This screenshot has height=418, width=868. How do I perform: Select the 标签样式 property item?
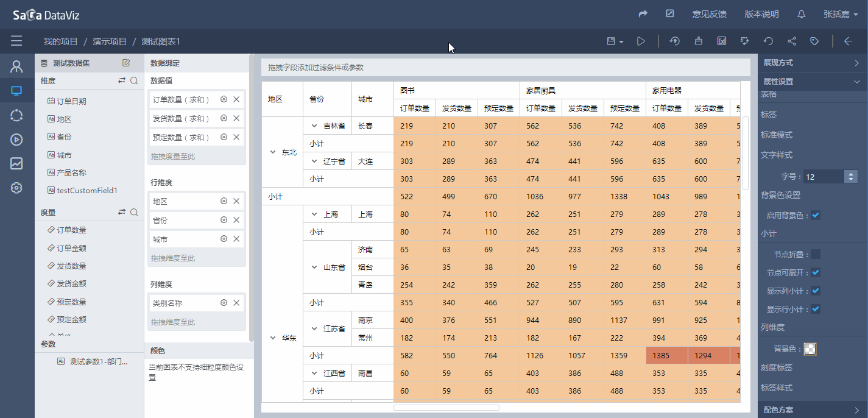[777, 388]
